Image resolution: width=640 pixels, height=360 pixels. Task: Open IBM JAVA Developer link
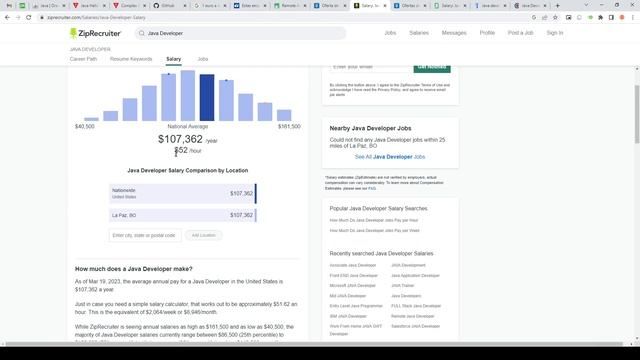pyautogui.click(x=348, y=316)
